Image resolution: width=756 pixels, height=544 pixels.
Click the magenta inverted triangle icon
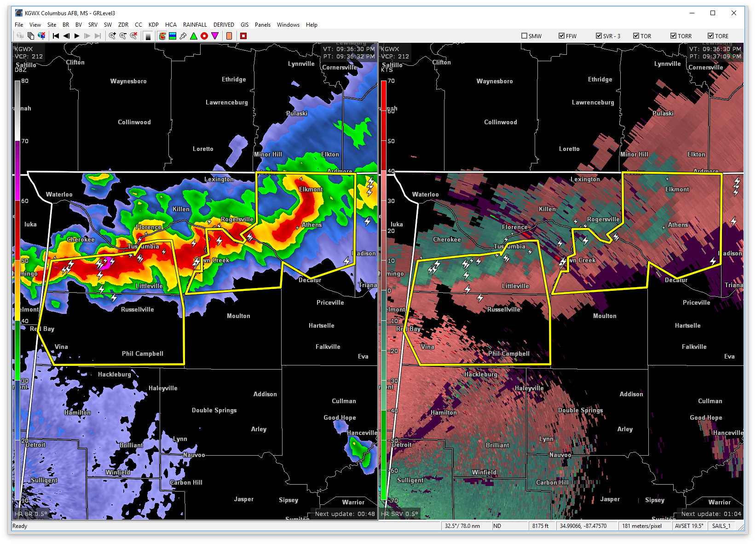(215, 36)
